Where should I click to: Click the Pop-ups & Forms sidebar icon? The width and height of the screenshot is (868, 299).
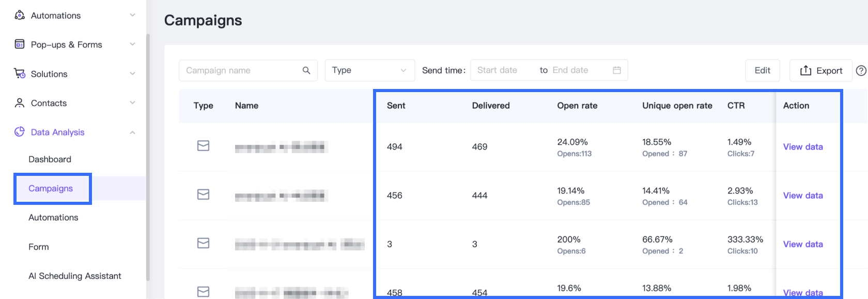20,44
